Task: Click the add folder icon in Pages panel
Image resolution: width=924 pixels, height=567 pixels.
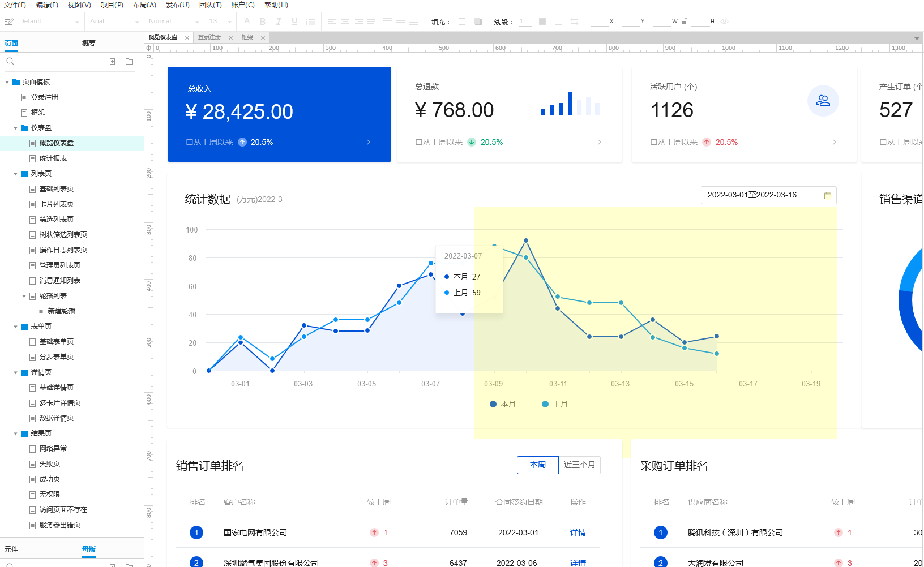Action: (x=129, y=61)
